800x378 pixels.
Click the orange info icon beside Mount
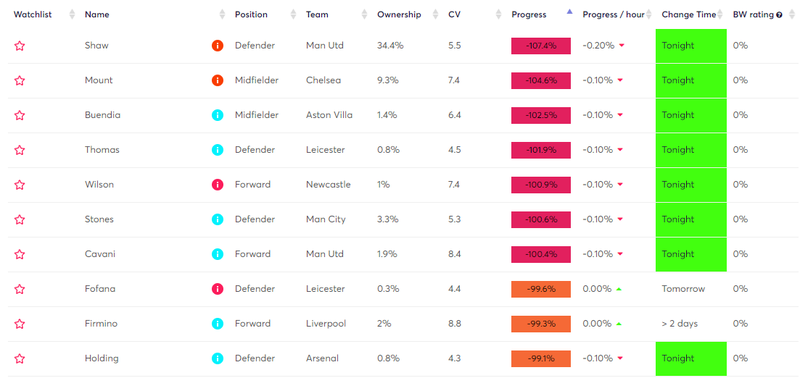[217, 81]
